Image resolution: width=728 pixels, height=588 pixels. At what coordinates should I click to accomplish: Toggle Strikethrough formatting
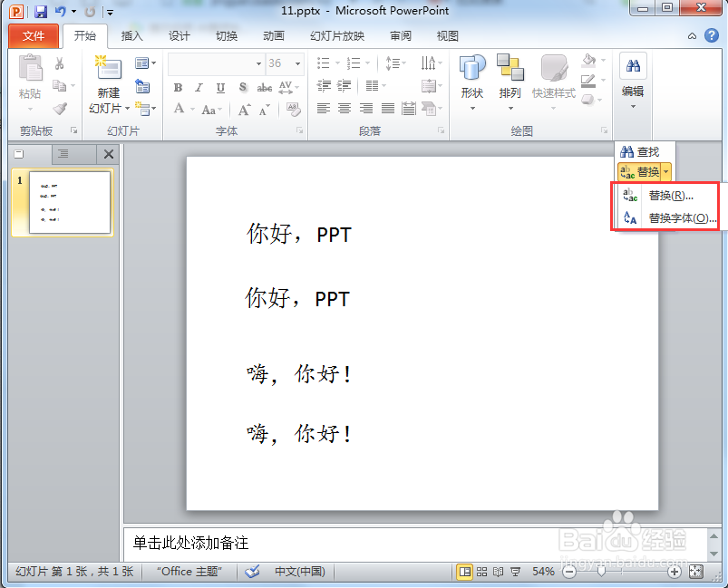(x=265, y=87)
